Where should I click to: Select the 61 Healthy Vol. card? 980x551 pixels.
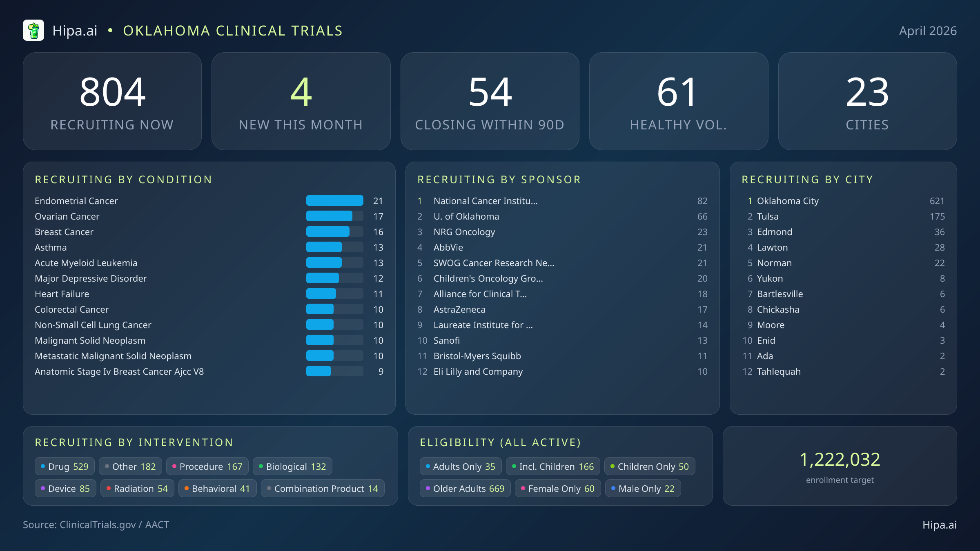coord(679,101)
